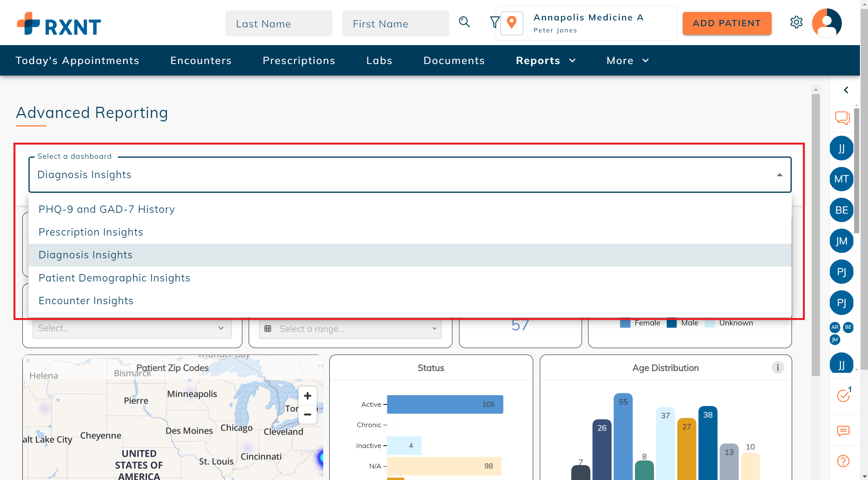Collapse the right sidebar with chevron
This screenshot has height=480, width=868.
(846, 90)
